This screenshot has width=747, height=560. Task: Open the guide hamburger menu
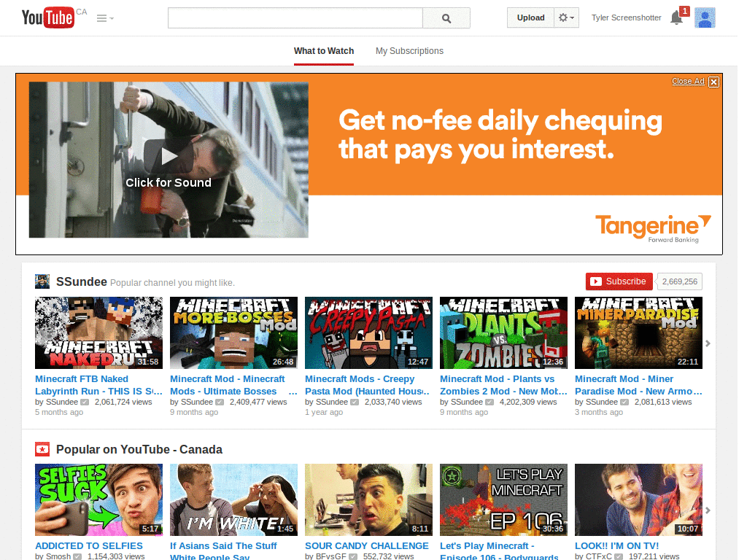pyautogui.click(x=105, y=18)
